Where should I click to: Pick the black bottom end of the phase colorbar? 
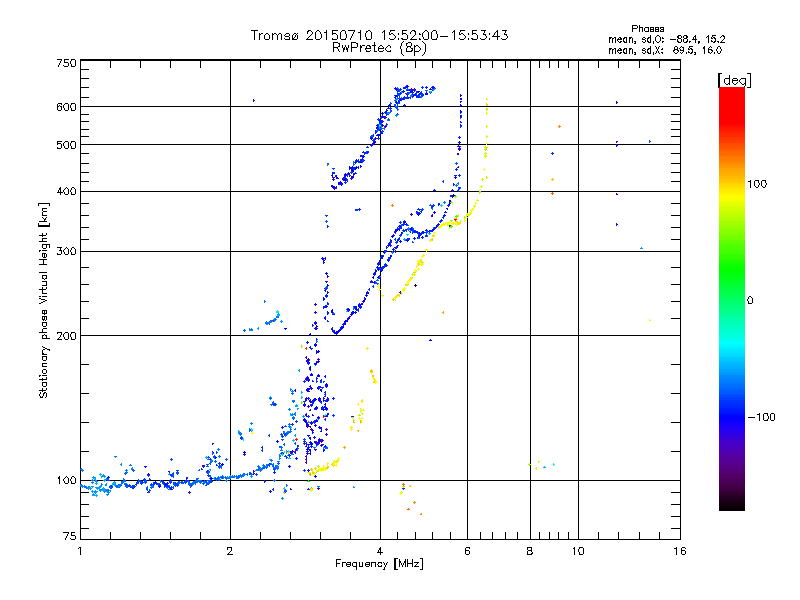click(732, 503)
